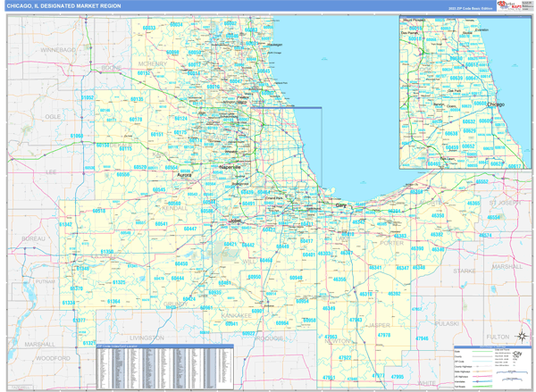
Task: Click ZIP code 60652 in inset map
Action: pyautogui.click(x=468, y=146)
